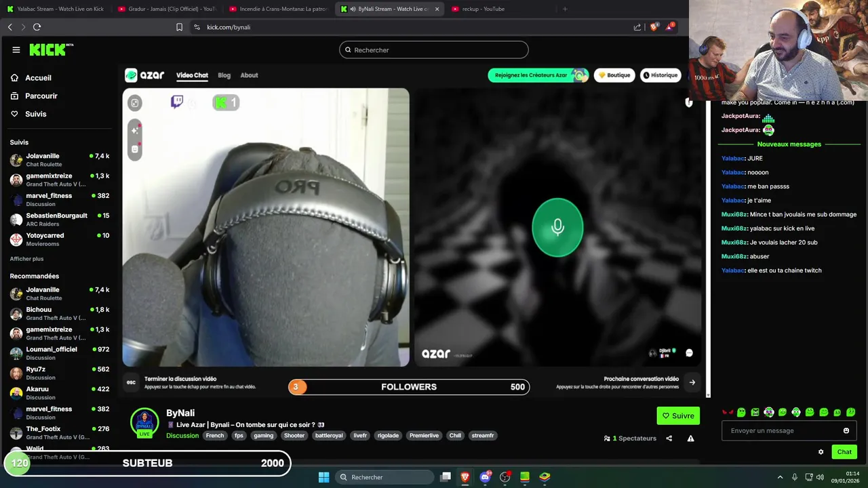Viewport: 868px width, 488px height.
Task: Open site information icon beside the URL
Action: [x=197, y=27]
